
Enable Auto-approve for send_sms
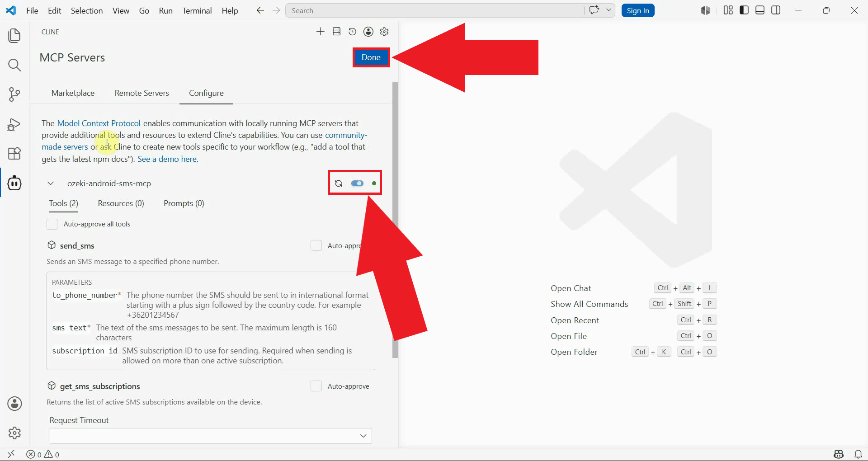[x=316, y=245]
